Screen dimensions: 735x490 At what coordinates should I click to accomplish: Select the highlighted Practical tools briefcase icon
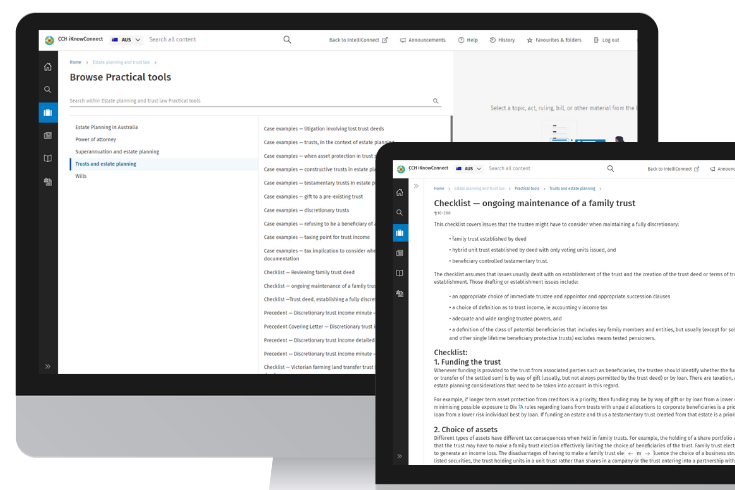tap(47, 112)
